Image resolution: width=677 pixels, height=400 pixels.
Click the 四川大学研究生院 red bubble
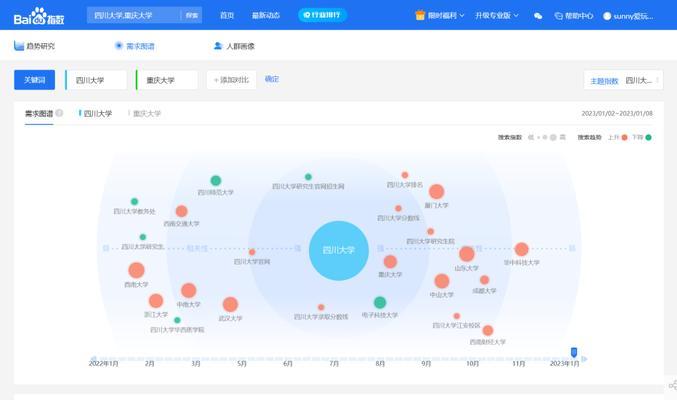[x=430, y=232]
